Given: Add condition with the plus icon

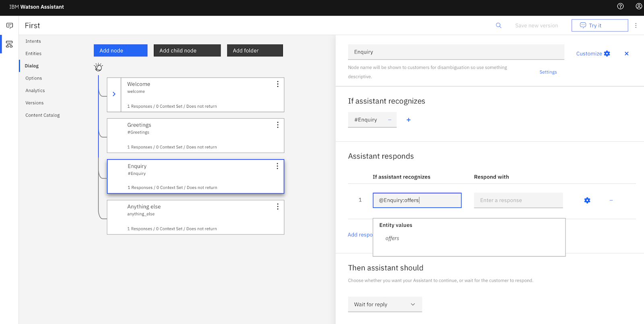Looking at the screenshot, I should pos(409,120).
